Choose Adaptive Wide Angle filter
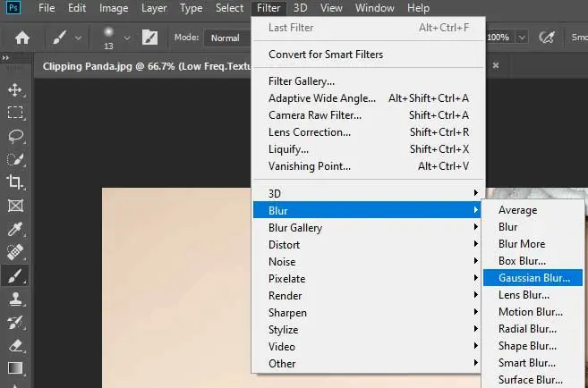 pos(369,98)
